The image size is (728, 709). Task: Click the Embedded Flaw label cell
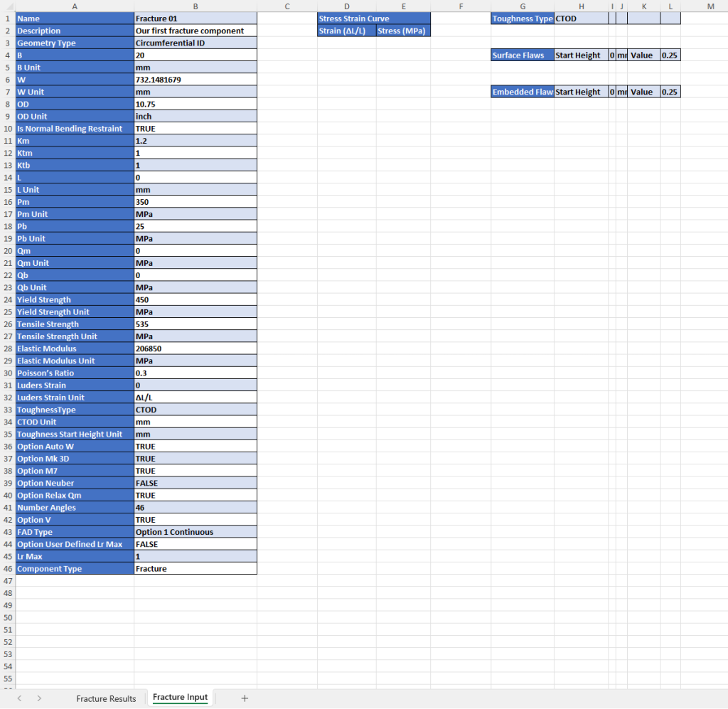tap(522, 92)
